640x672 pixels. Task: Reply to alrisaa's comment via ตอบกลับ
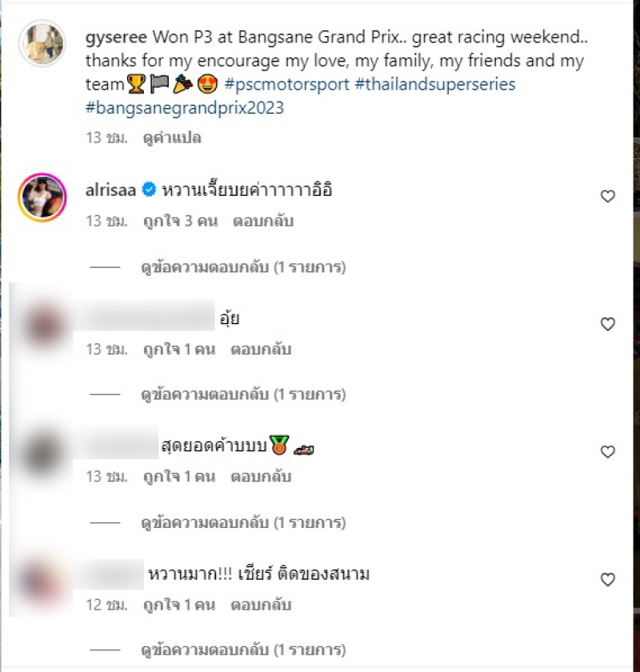click(x=263, y=221)
